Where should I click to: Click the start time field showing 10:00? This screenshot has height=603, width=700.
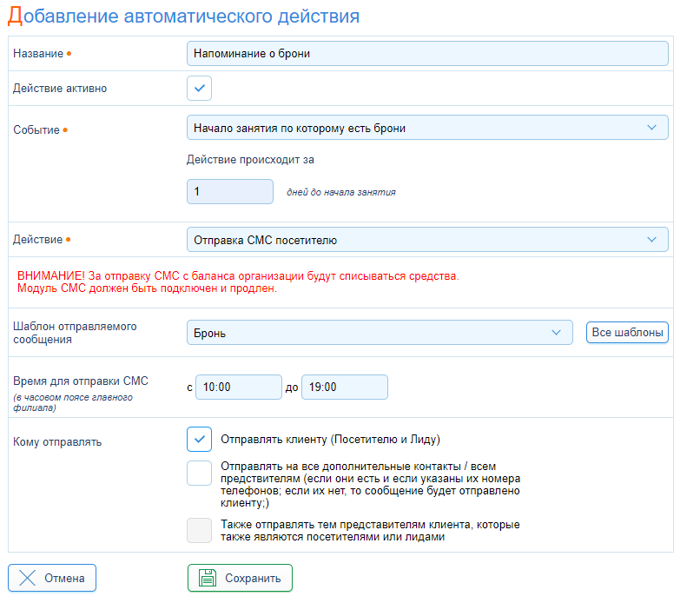[x=239, y=388]
